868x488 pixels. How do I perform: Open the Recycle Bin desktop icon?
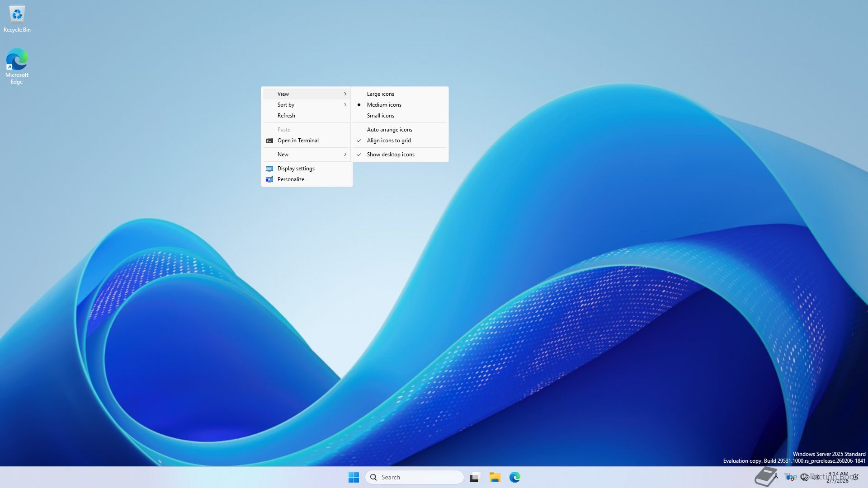pyautogui.click(x=17, y=15)
